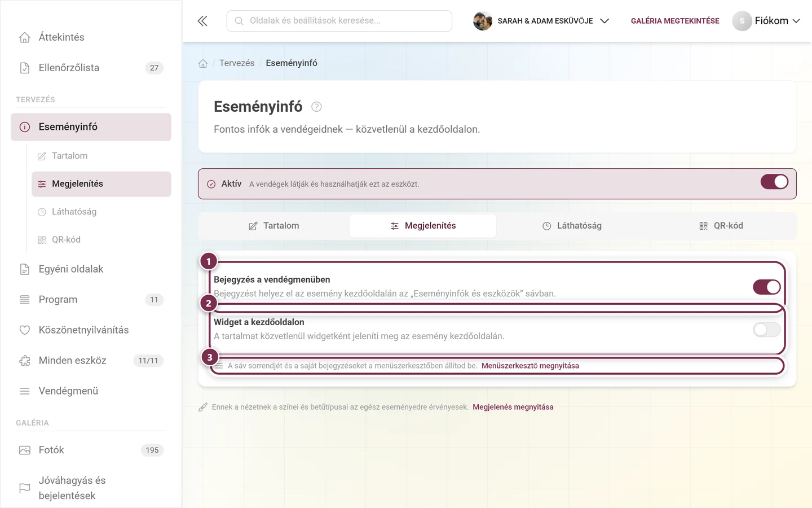Open QR-kód sub-item in the sidebar
This screenshot has height=508, width=812.
101,240
